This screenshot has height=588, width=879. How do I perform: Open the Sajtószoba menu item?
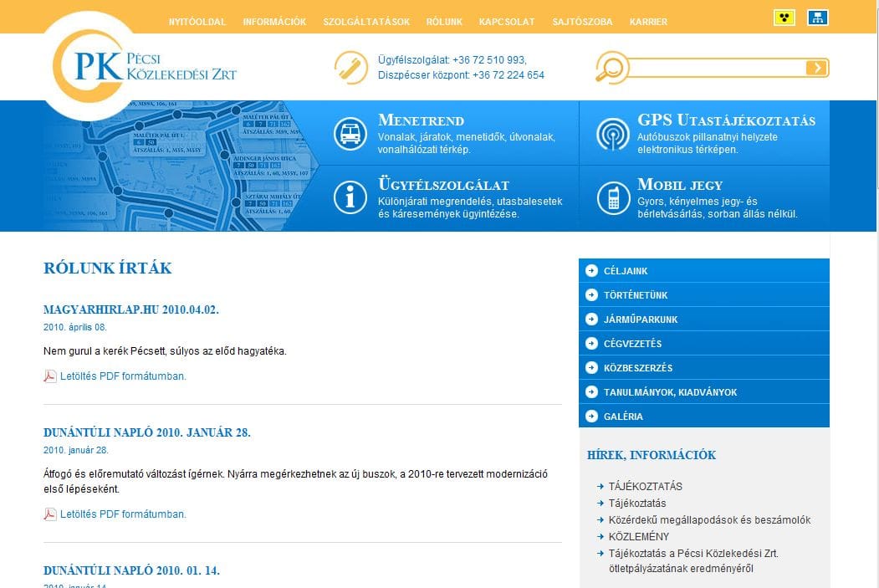click(582, 22)
